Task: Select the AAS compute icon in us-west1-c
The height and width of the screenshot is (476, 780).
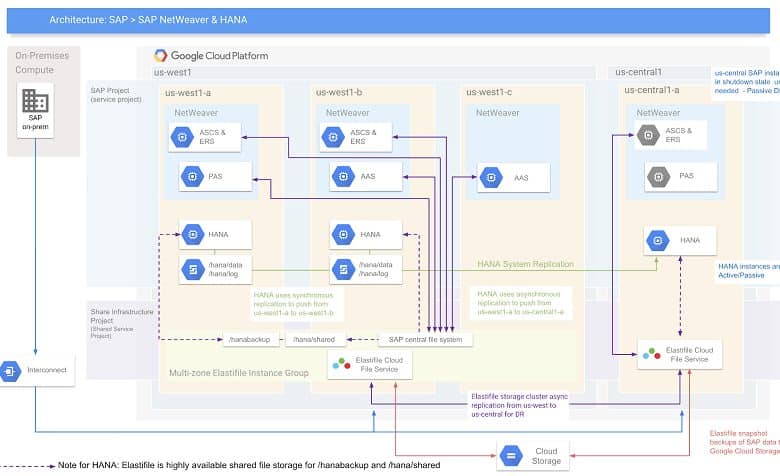Action: coord(491,178)
